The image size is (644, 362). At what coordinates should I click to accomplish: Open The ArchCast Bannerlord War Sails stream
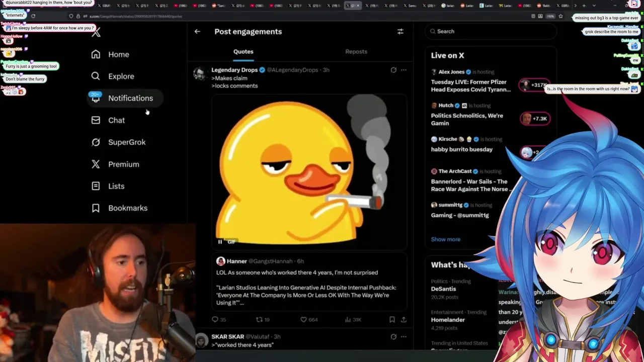pos(470,185)
